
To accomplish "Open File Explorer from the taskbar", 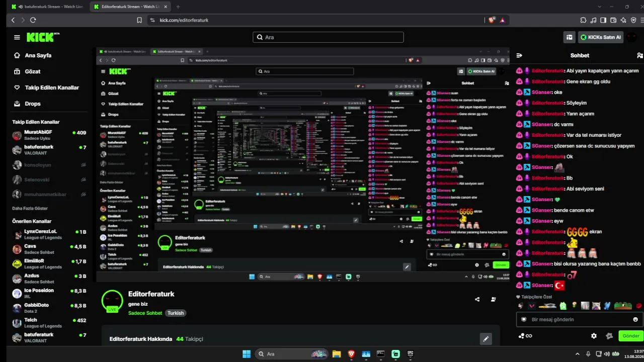I will click(336, 354).
